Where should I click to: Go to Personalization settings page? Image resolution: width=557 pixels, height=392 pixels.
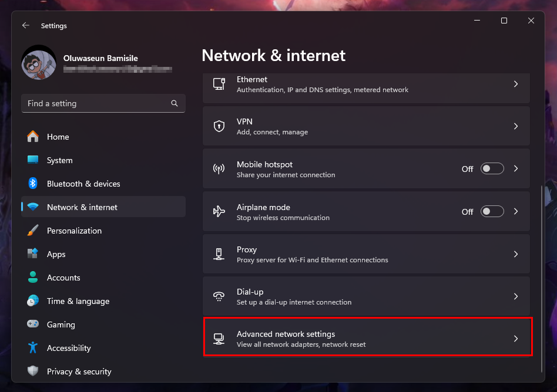click(74, 231)
